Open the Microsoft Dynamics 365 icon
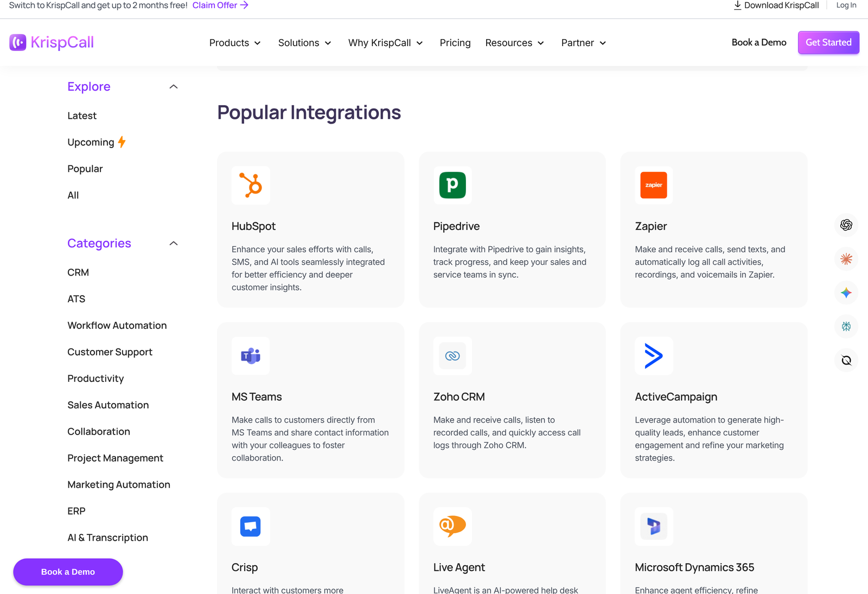Image resolution: width=868 pixels, height=594 pixels. pos(654,526)
